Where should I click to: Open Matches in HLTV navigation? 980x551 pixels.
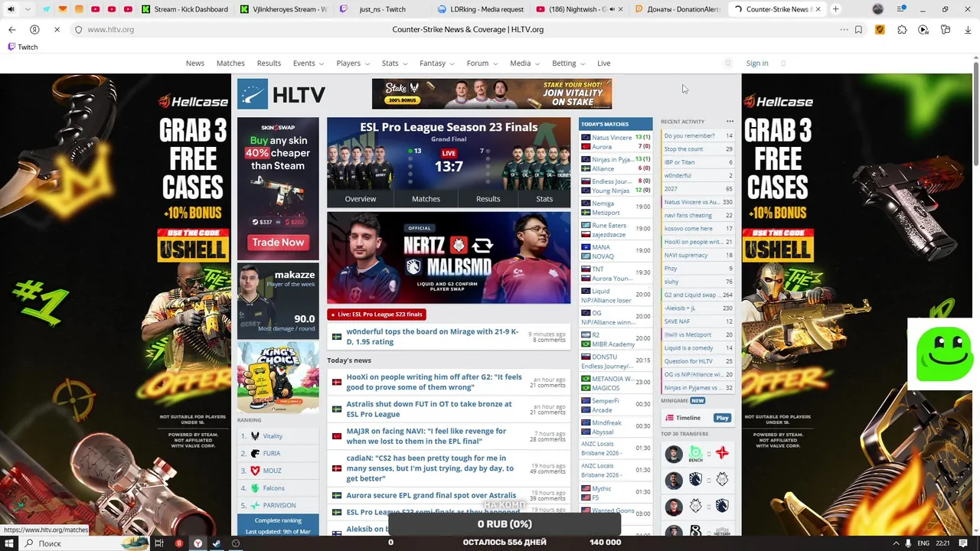click(230, 63)
